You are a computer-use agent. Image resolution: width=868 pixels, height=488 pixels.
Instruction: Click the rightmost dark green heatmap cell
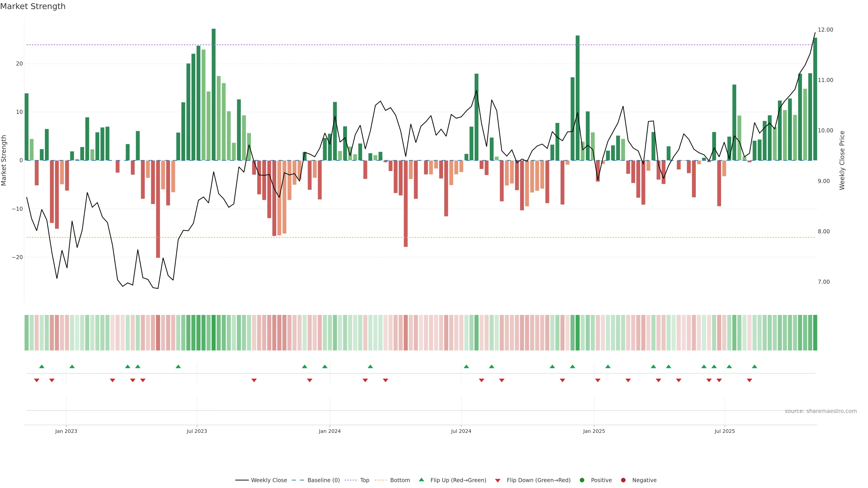pyautogui.click(x=815, y=333)
